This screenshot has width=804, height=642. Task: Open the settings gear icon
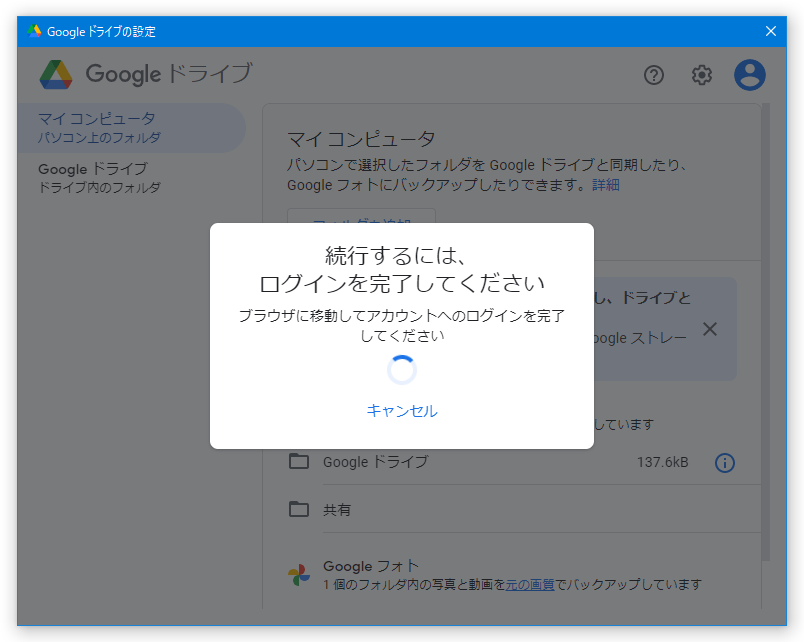(x=701, y=75)
